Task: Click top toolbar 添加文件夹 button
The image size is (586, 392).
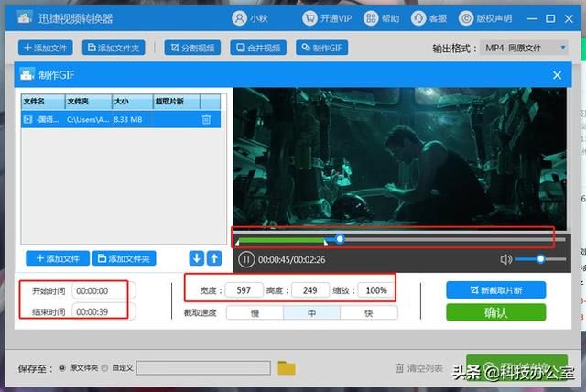Action: [114, 48]
